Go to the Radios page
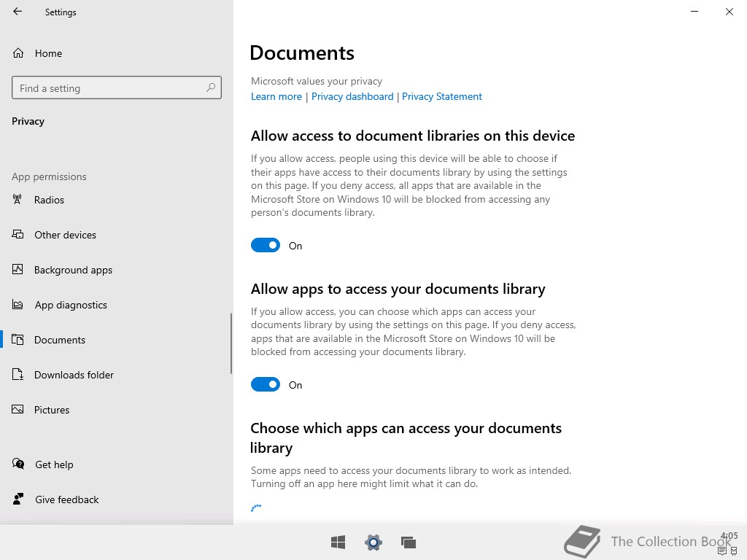Viewport: 747px width, 560px height. pos(49,200)
